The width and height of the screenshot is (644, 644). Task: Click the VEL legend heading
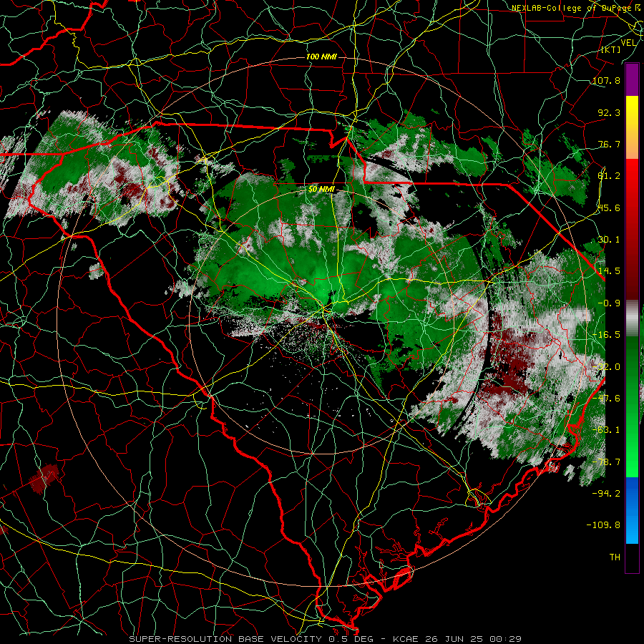(628, 43)
